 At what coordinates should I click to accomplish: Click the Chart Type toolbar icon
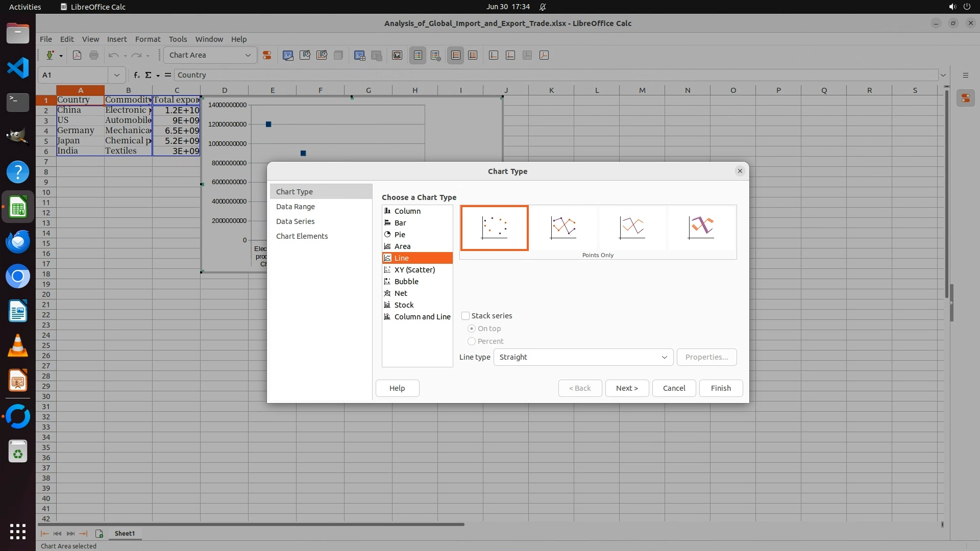coord(288,55)
